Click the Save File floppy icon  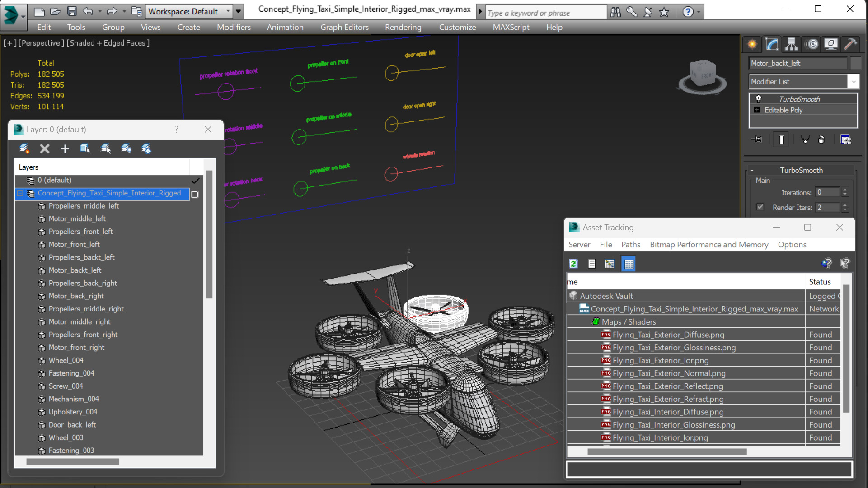(x=71, y=11)
